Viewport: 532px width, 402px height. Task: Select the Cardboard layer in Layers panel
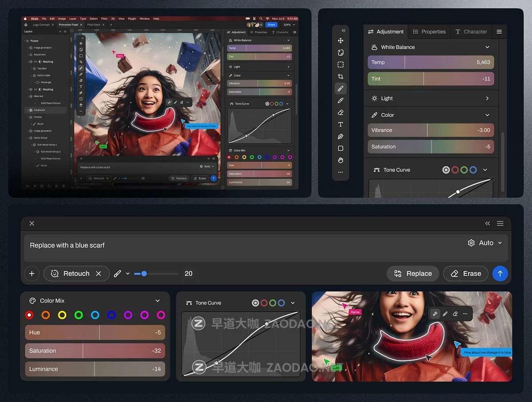tap(39, 110)
